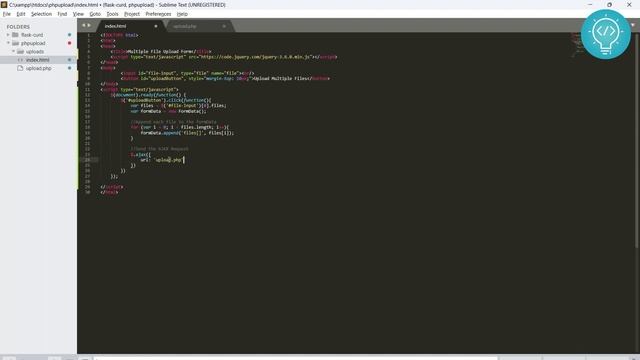Click the formData.append line
This screenshot has height=360, width=640.
click(187, 133)
